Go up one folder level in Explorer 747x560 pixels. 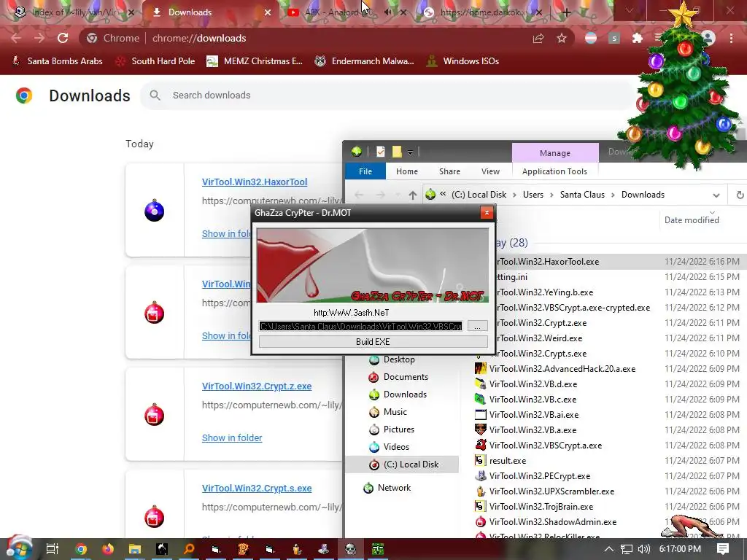[x=413, y=195]
